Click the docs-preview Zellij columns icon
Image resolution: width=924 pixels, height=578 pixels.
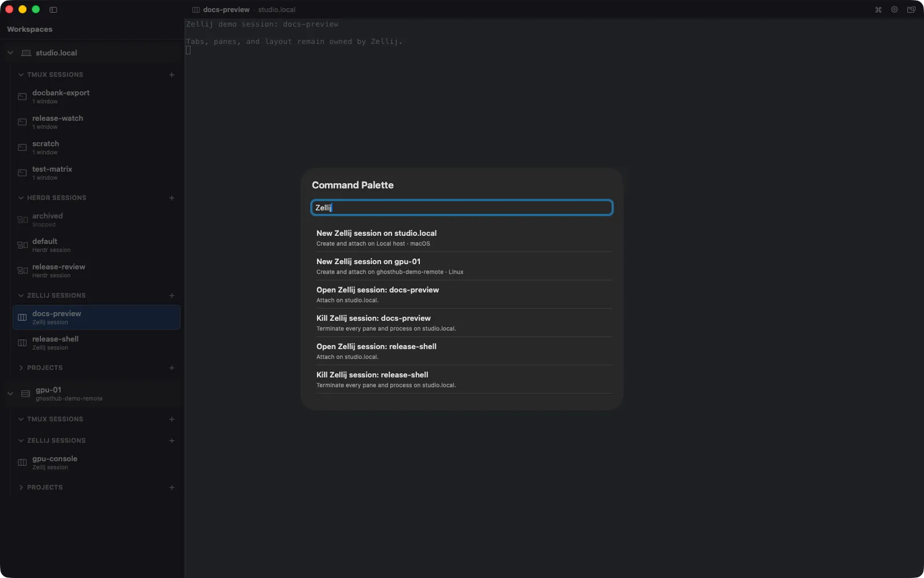[x=23, y=317]
